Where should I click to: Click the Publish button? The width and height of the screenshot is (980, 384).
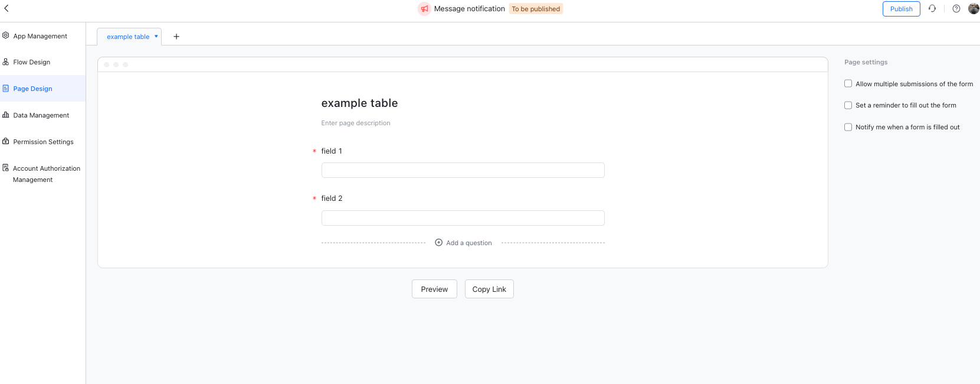[x=901, y=8]
